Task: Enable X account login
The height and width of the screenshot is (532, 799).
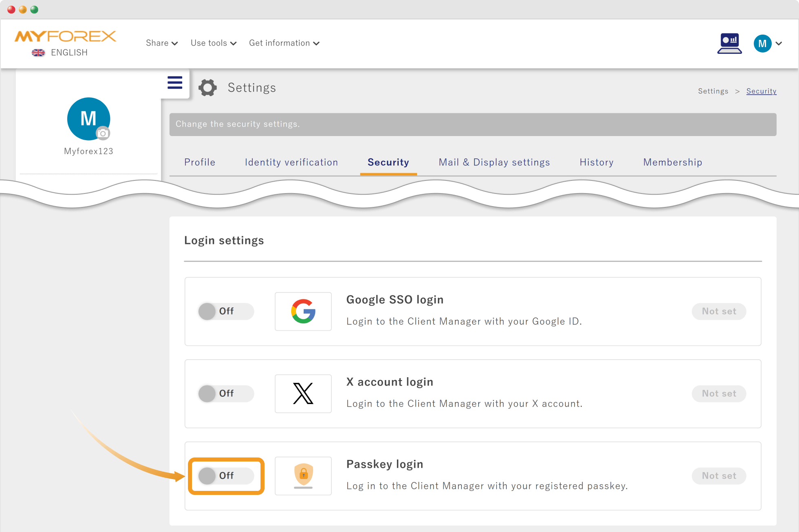Action: click(226, 394)
